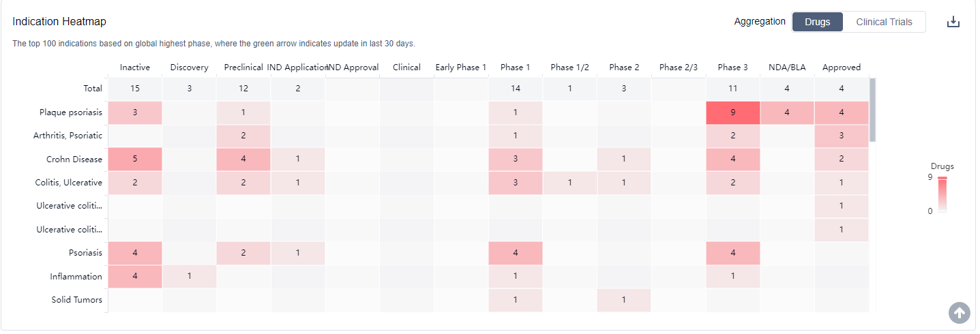Click the NDA/BLA column header
The height and width of the screenshot is (334, 980).
tap(786, 67)
